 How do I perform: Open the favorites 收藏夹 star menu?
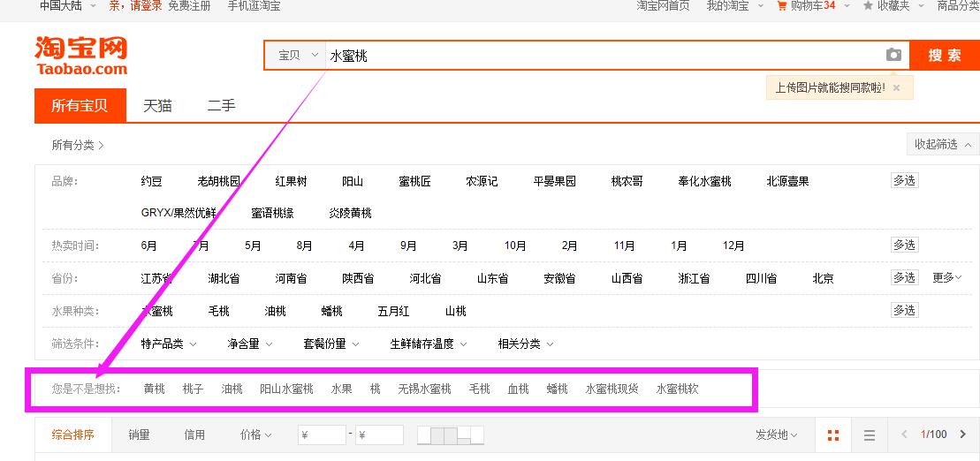(x=886, y=5)
